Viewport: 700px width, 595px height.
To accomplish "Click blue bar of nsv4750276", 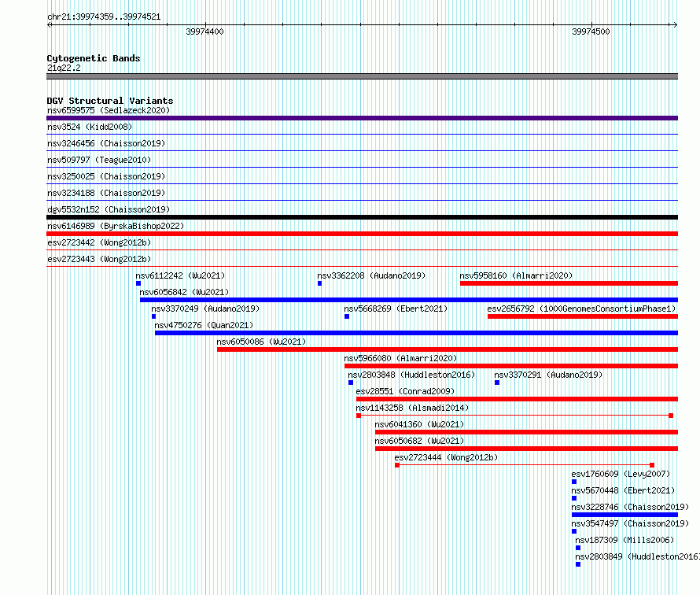I will 417,333.
